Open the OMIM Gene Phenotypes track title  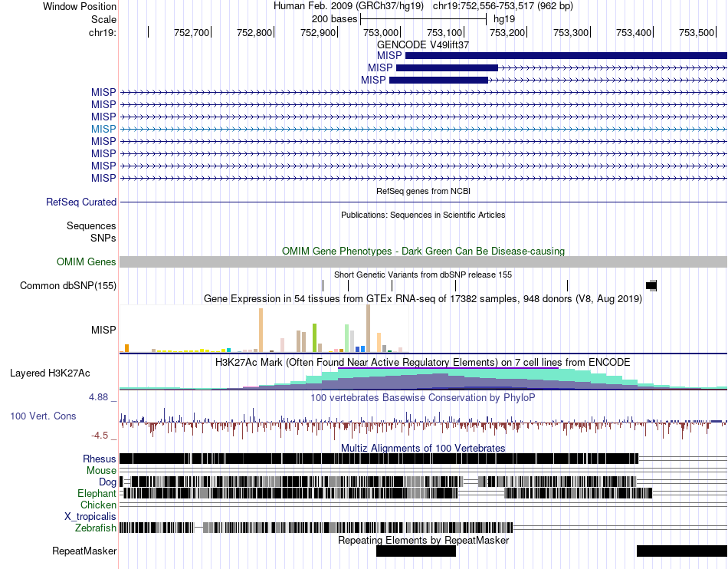[x=424, y=252]
